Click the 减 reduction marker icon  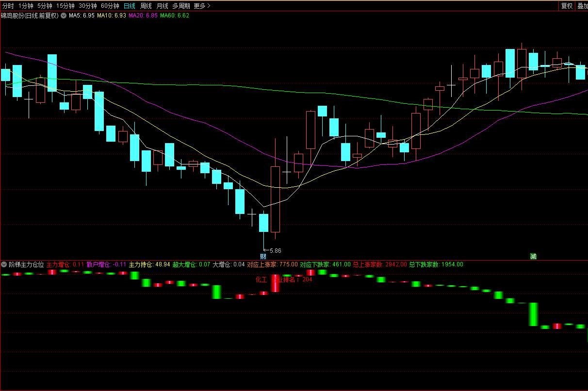pos(533,257)
